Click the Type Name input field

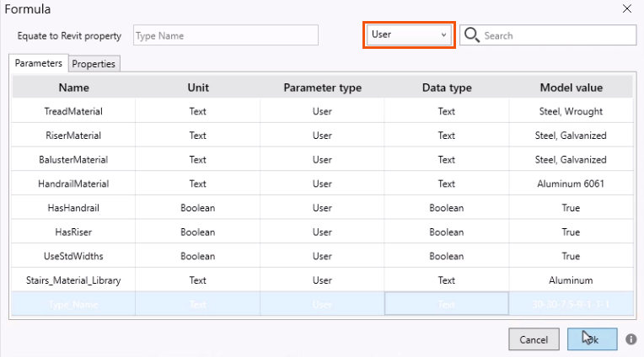click(x=225, y=35)
